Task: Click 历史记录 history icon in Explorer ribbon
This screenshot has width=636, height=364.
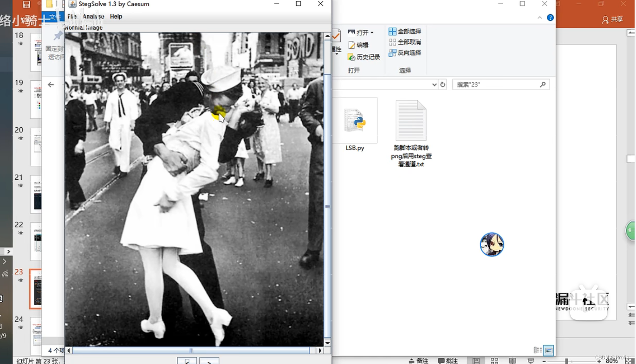Action: click(x=351, y=57)
